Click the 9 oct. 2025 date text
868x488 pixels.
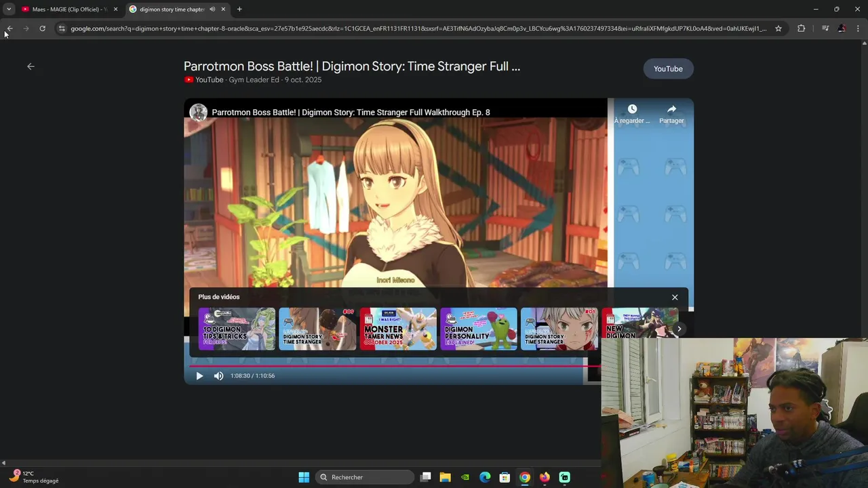[x=303, y=80]
